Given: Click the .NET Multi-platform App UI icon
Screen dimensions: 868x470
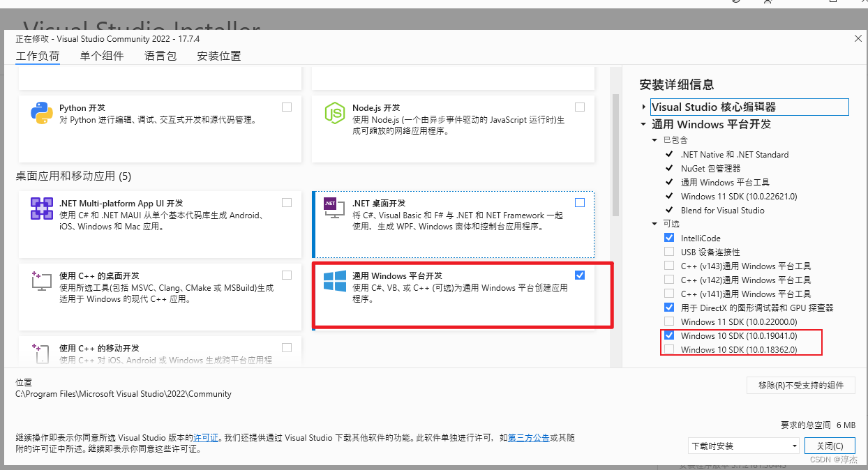Looking at the screenshot, I should pyautogui.click(x=42, y=209).
